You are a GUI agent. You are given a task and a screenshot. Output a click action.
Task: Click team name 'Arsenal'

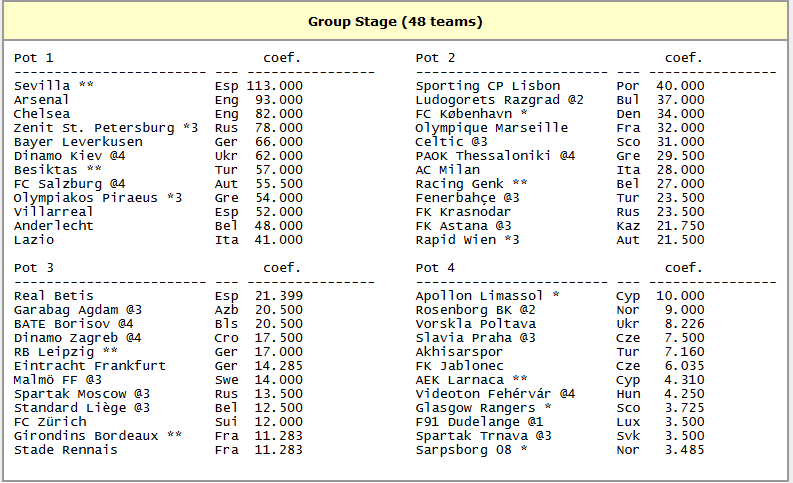(41, 100)
